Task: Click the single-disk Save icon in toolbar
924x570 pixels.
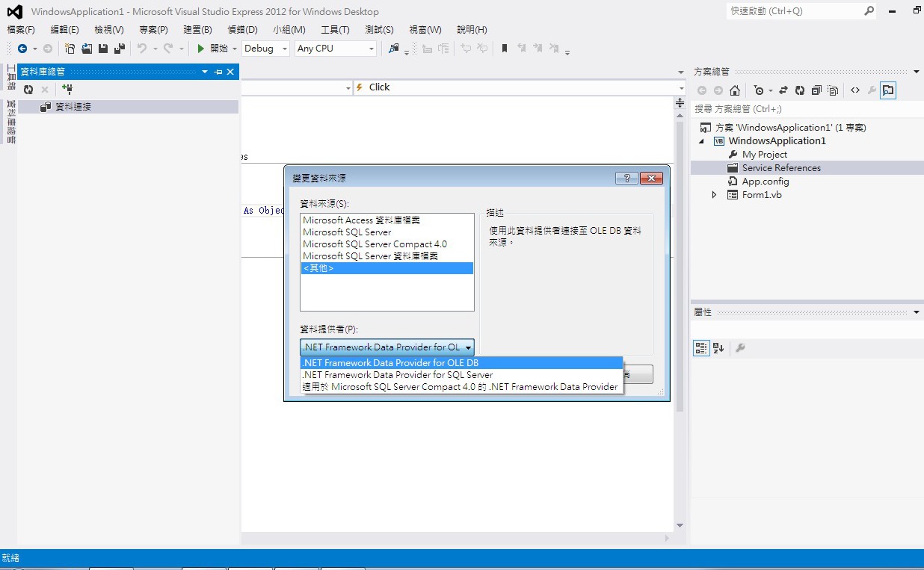Action: point(103,49)
